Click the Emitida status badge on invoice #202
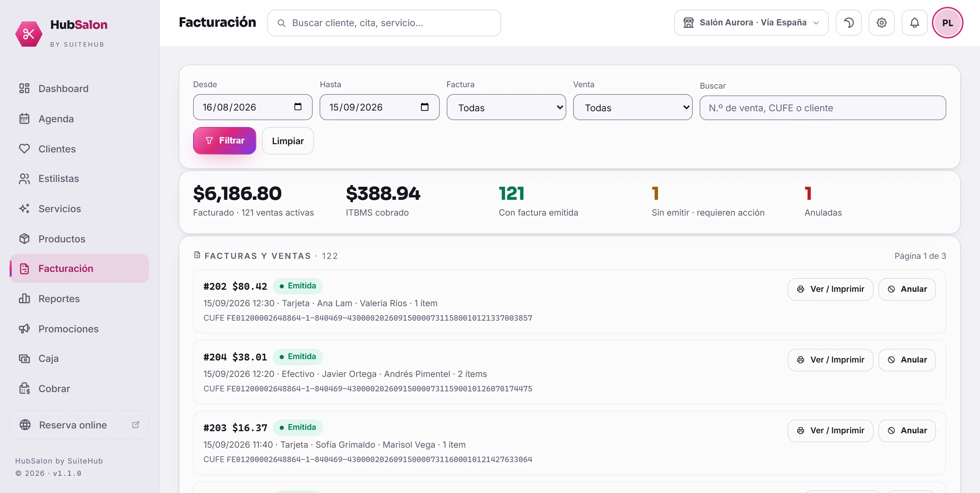 click(298, 286)
